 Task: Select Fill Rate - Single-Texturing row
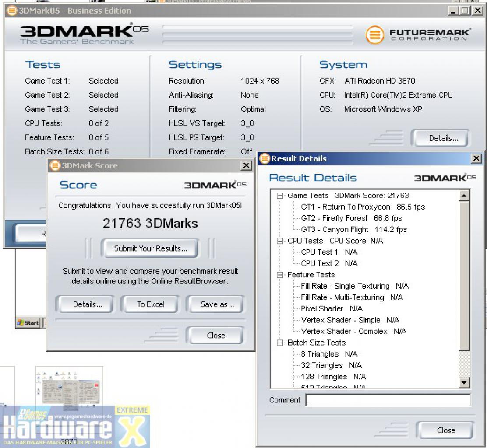click(x=355, y=286)
